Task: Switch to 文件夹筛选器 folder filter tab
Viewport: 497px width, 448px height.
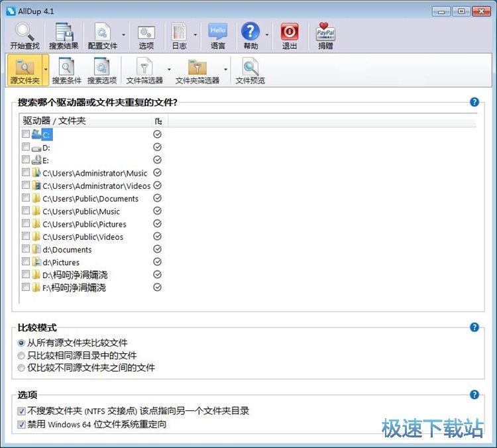Action: pos(197,71)
